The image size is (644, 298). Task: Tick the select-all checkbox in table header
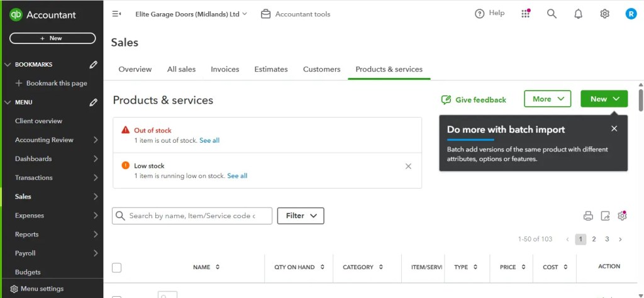tap(116, 268)
